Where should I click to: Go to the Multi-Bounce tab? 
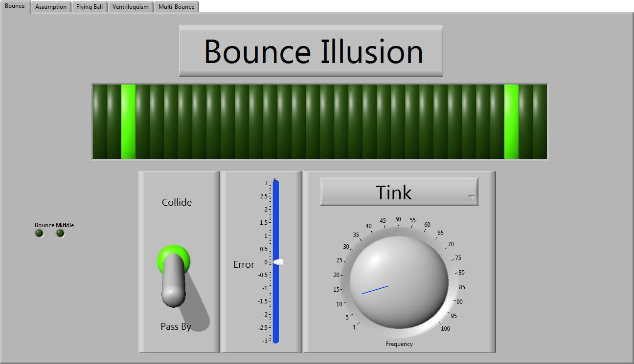(176, 7)
